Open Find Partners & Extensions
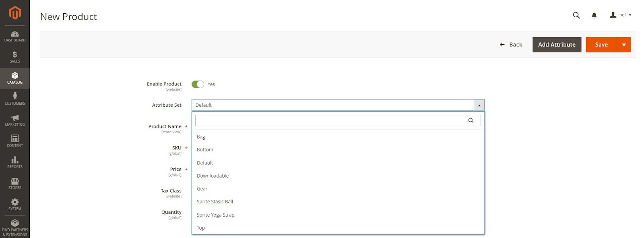The image size is (644, 238). 15,228
